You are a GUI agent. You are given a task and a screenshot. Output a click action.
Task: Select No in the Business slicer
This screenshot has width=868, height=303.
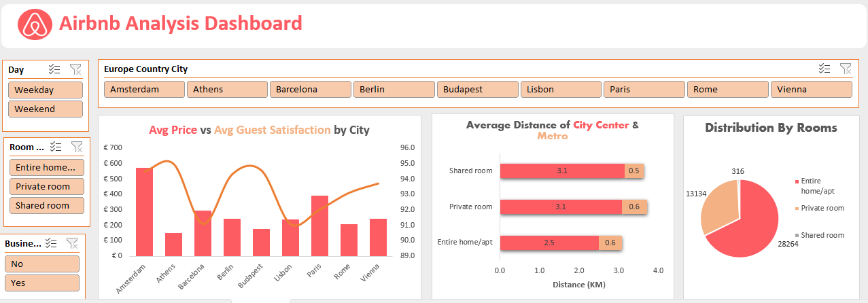tap(42, 264)
